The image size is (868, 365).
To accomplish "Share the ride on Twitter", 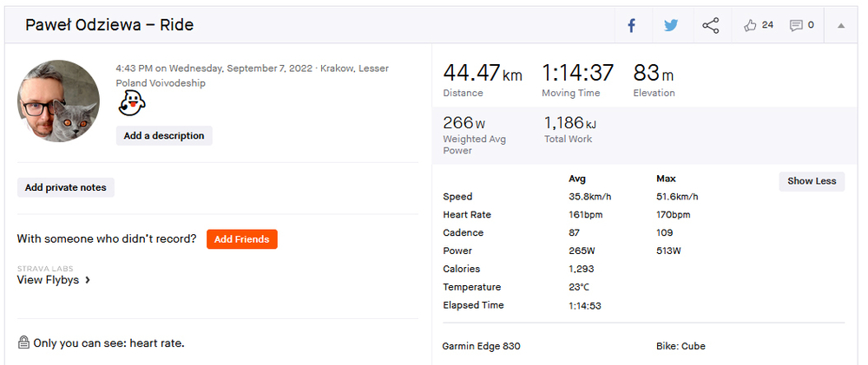I will pos(671,25).
